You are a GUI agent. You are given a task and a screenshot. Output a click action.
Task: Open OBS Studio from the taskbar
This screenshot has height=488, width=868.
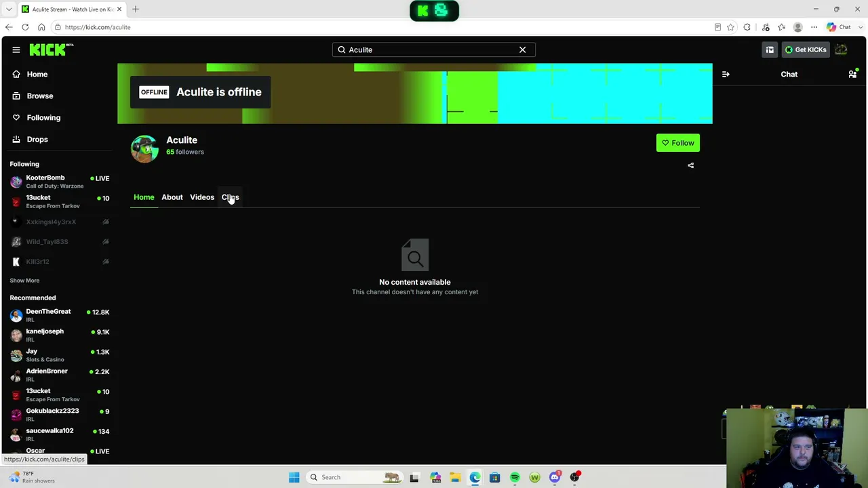pos(575,477)
